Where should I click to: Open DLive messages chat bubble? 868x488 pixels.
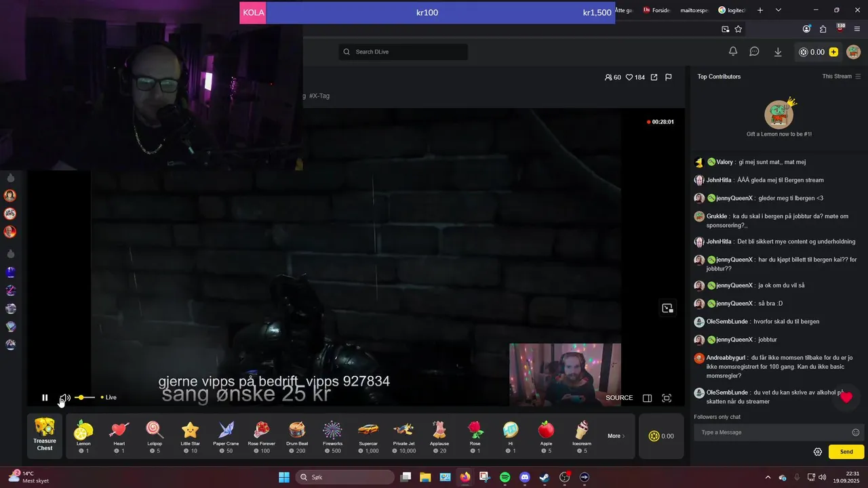click(x=754, y=52)
